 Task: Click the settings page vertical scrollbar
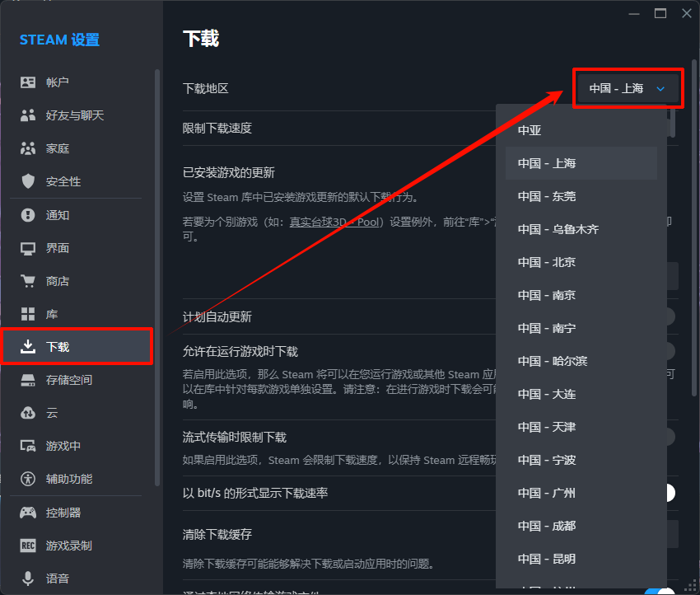click(693, 227)
